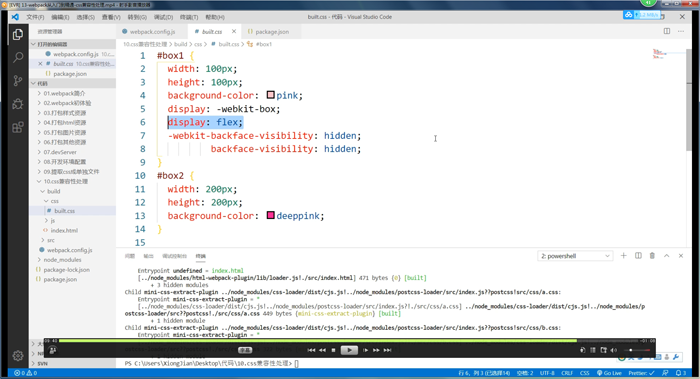The image size is (700, 379).
Task: Open the Explorer view in activity bar
Action: click(x=18, y=34)
